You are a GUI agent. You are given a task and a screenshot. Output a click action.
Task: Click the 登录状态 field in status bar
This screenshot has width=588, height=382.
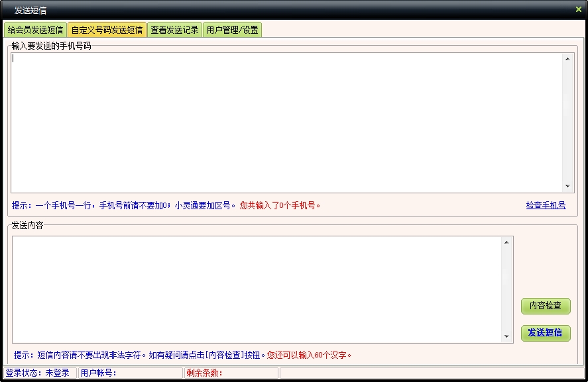pos(38,373)
